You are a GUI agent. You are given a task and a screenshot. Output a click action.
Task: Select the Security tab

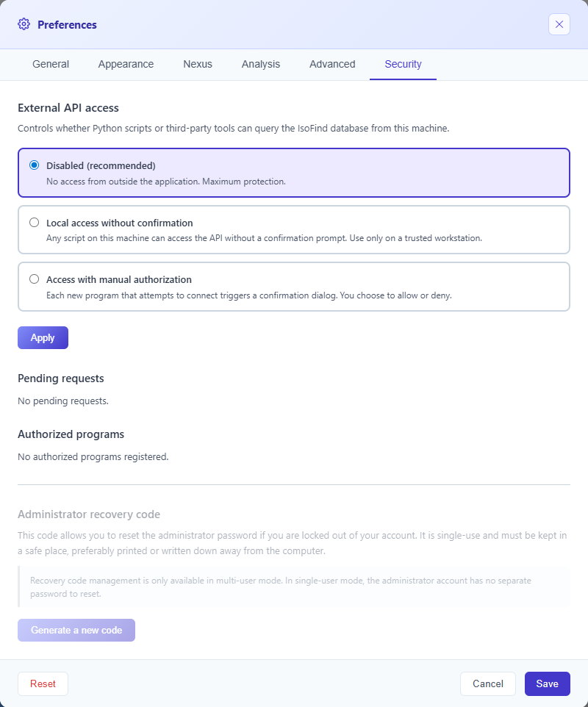tap(403, 64)
